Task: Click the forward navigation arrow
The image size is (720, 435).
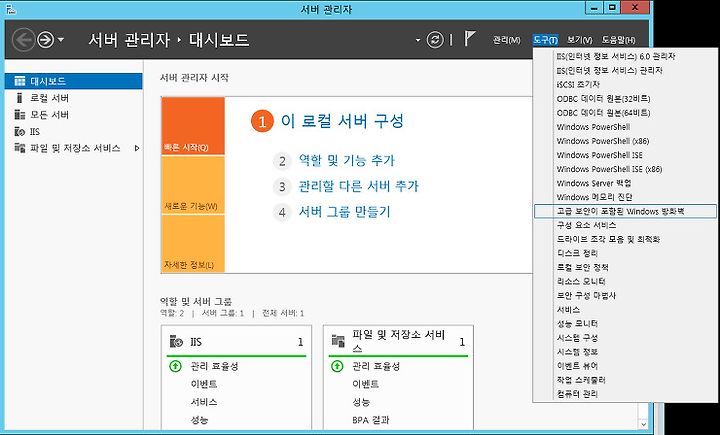Action: pyautogui.click(x=45, y=40)
